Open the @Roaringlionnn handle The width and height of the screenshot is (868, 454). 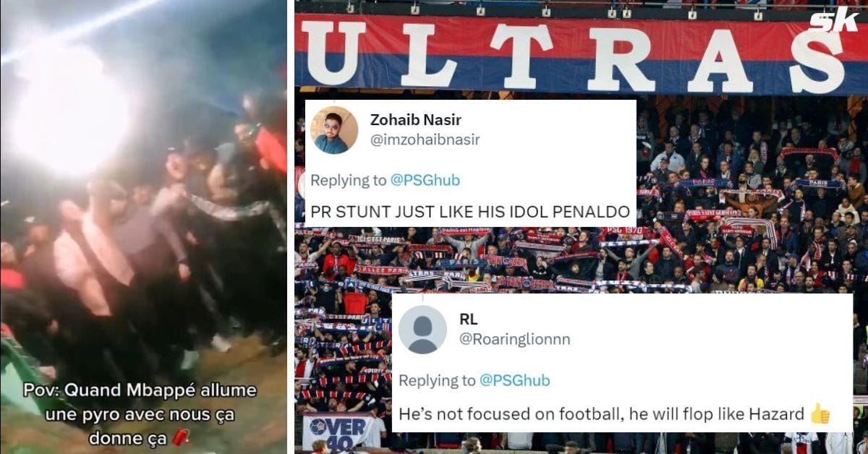tap(514, 339)
